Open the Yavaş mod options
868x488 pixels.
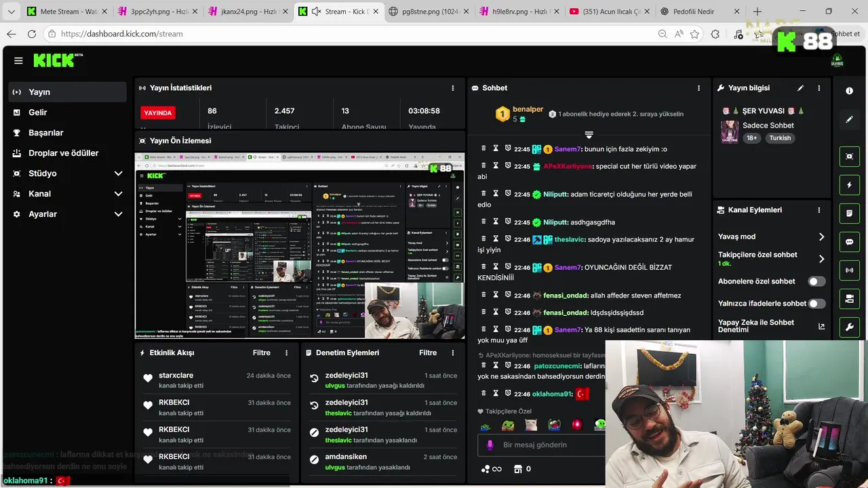click(x=771, y=237)
